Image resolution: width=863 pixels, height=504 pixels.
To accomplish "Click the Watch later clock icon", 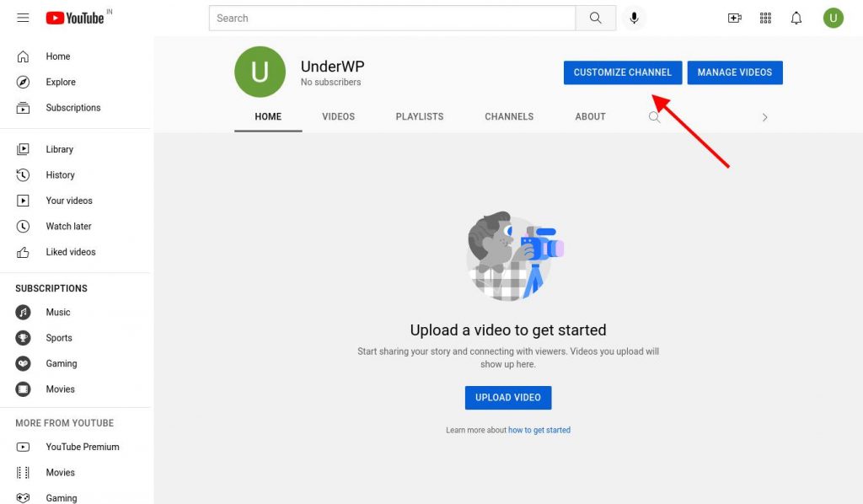I will coord(23,226).
